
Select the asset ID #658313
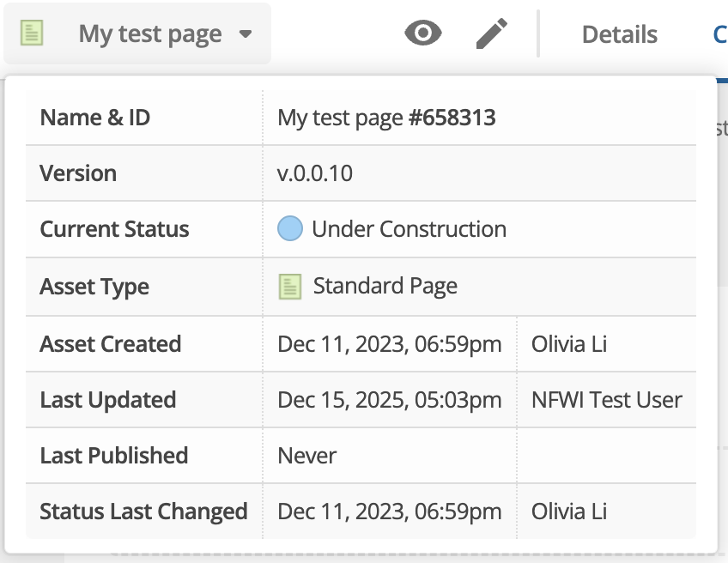[452, 118]
